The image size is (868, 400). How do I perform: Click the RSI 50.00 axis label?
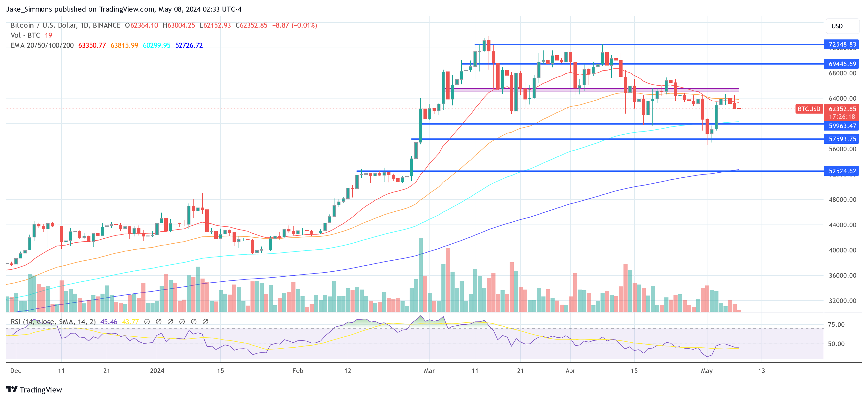[x=836, y=344]
